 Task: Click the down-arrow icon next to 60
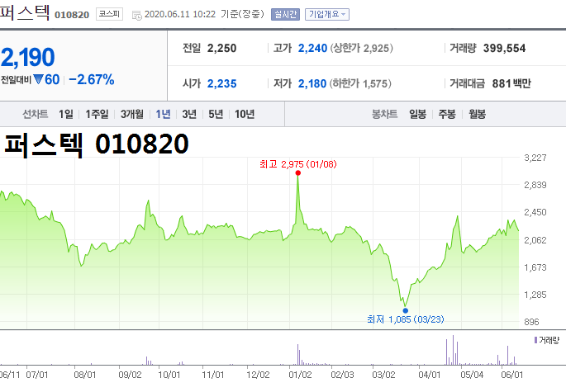click(38, 79)
